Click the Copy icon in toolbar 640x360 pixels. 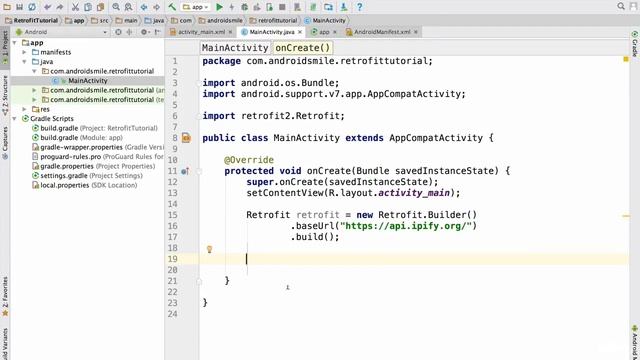88,7
